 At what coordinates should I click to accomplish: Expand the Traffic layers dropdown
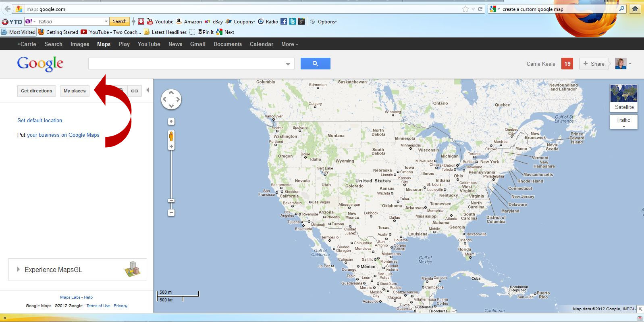click(624, 127)
